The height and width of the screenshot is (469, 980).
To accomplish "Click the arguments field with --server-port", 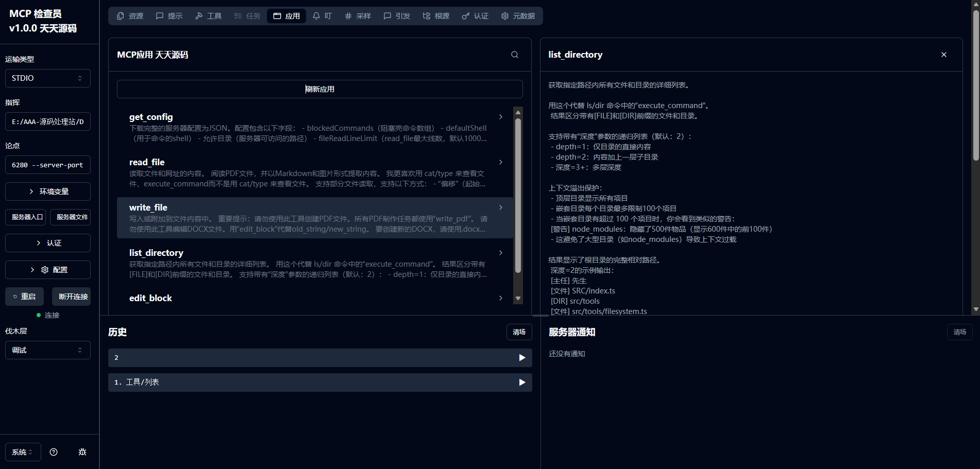I will pos(48,165).
